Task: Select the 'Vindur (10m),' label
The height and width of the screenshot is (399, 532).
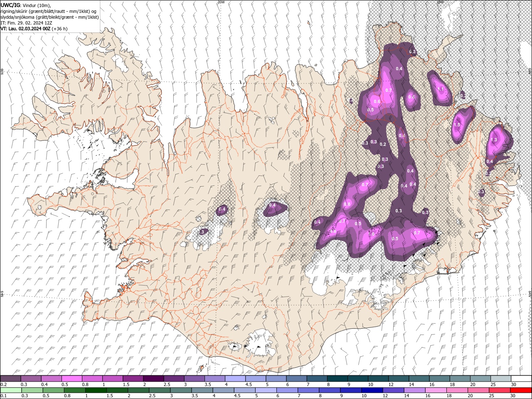Action: 36,5
